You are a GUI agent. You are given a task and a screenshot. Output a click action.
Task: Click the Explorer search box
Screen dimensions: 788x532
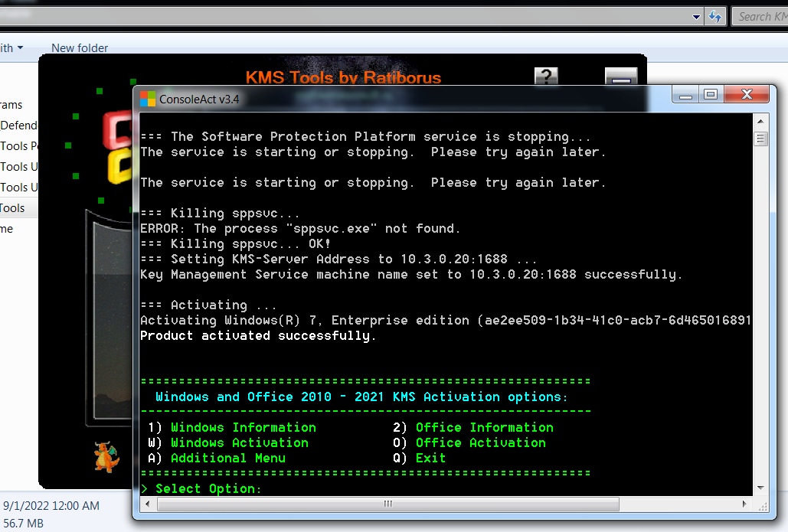(x=760, y=17)
